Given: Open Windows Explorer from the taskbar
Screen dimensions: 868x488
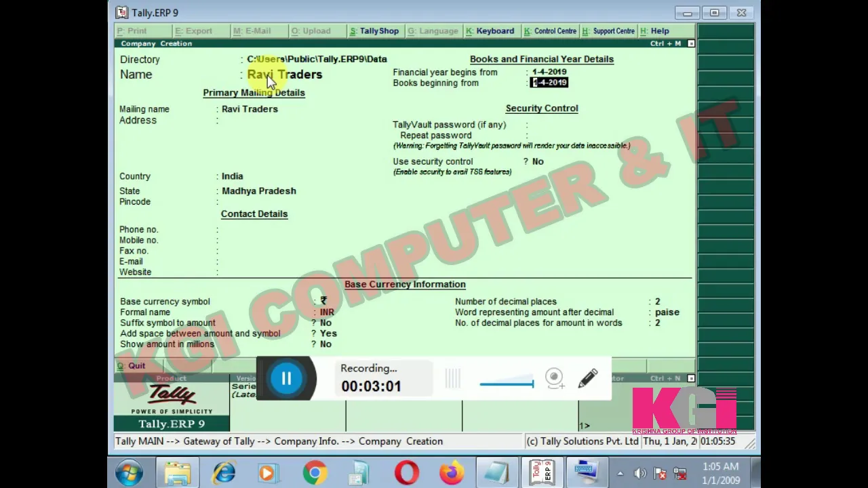Looking at the screenshot, I should pos(178,473).
